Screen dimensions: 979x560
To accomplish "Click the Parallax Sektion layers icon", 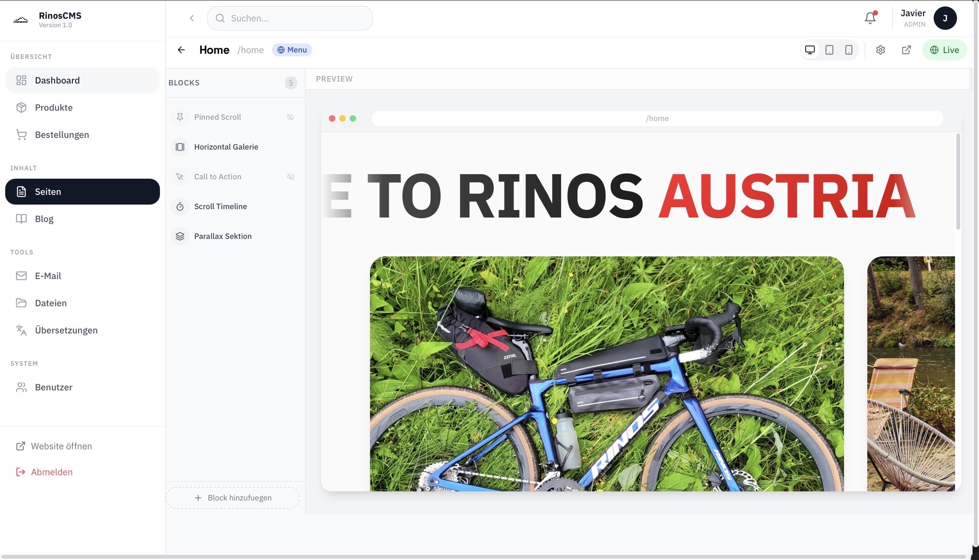I will point(180,236).
